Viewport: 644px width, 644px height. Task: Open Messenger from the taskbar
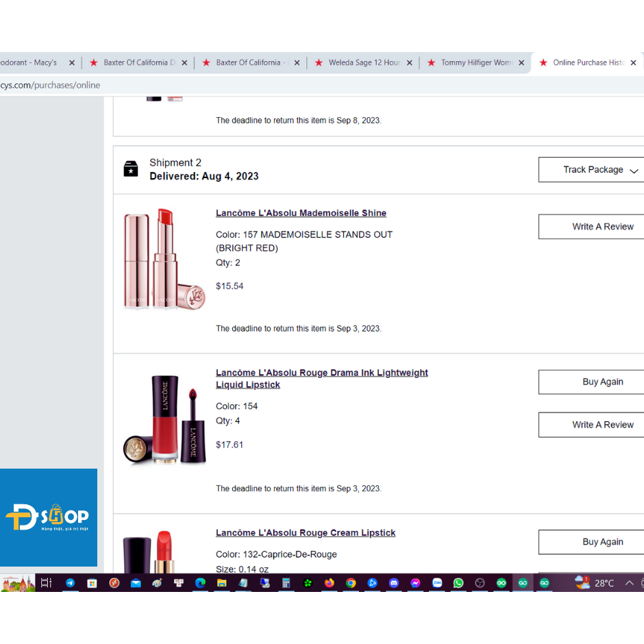pyautogui.click(x=415, y=583)
